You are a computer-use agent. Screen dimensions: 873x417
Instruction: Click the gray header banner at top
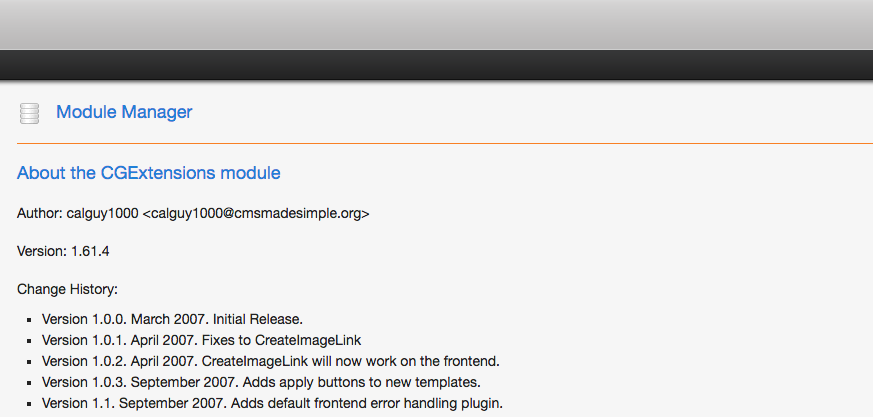[436, 24]
